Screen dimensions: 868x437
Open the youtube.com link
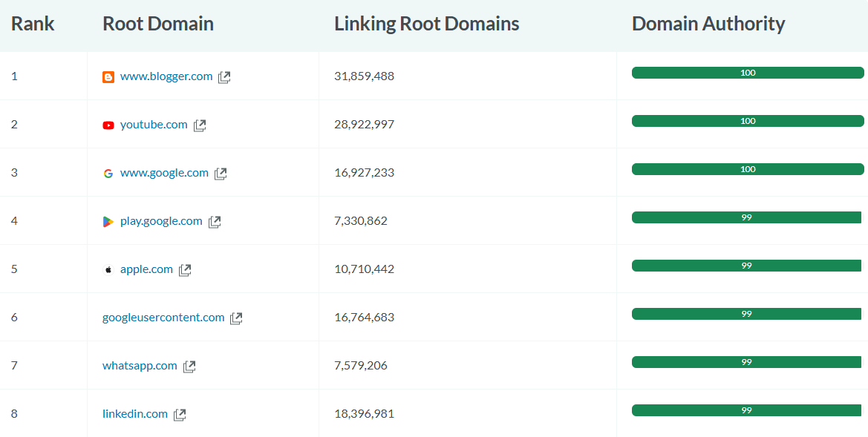(x=154, y=125)
